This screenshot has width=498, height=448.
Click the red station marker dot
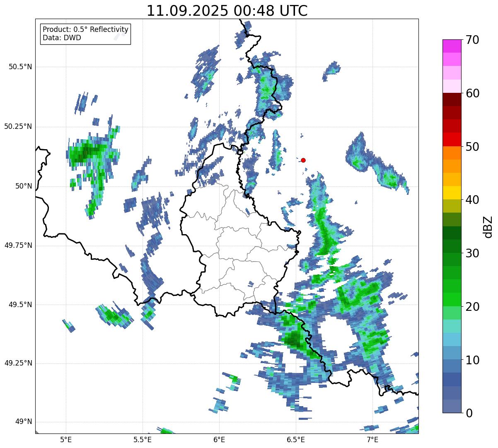(x=303, y=160)
